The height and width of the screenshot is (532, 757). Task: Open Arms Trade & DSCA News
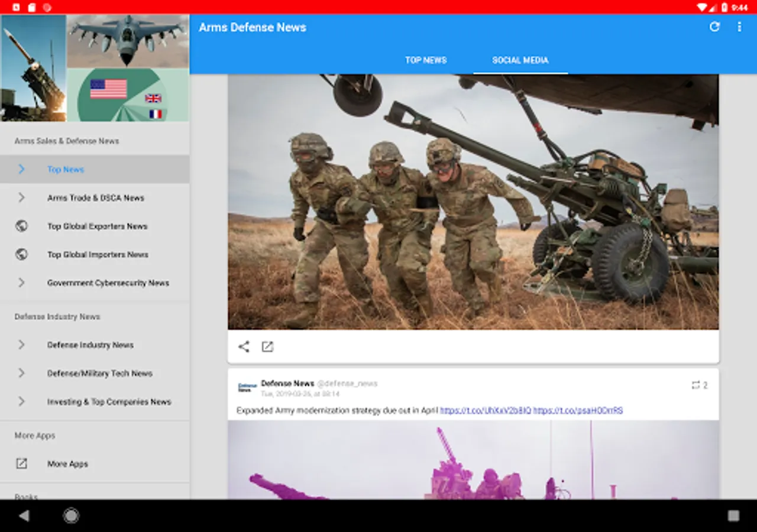[95, 197]
